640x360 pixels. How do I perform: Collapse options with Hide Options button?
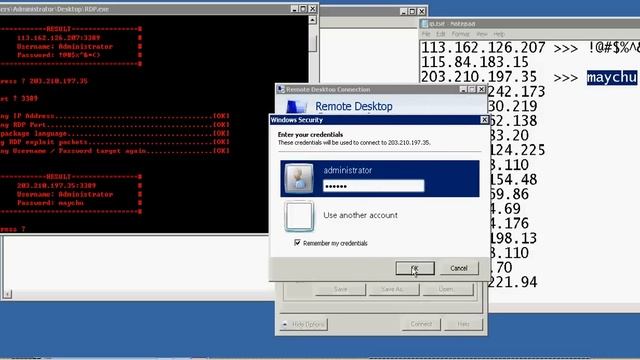click(x=304, y=324)
